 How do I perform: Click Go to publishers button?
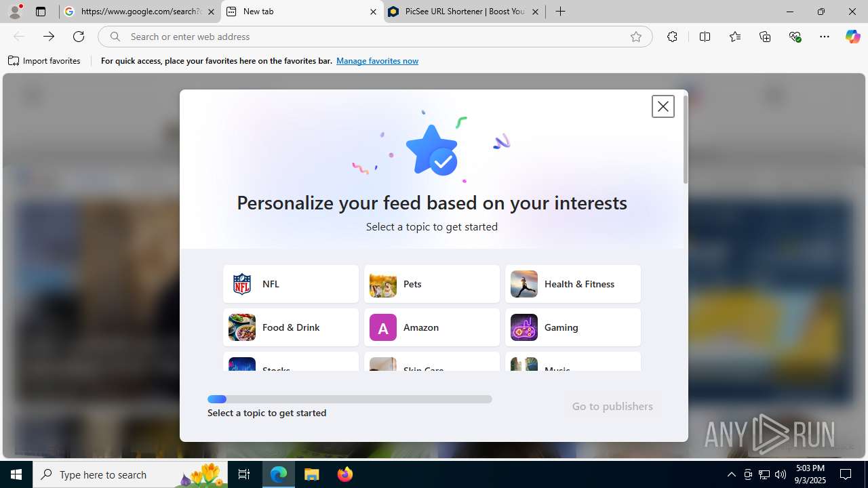pyautogui.click(x=612, y=406)
